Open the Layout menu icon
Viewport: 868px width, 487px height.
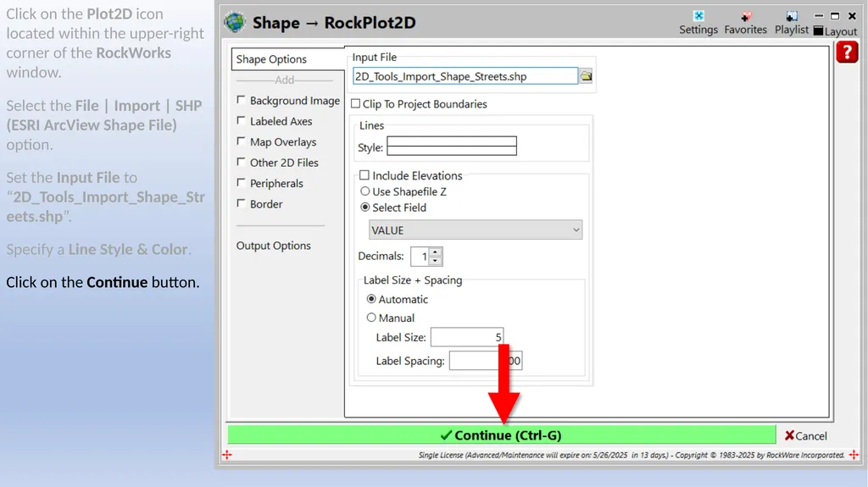[835, 31]
